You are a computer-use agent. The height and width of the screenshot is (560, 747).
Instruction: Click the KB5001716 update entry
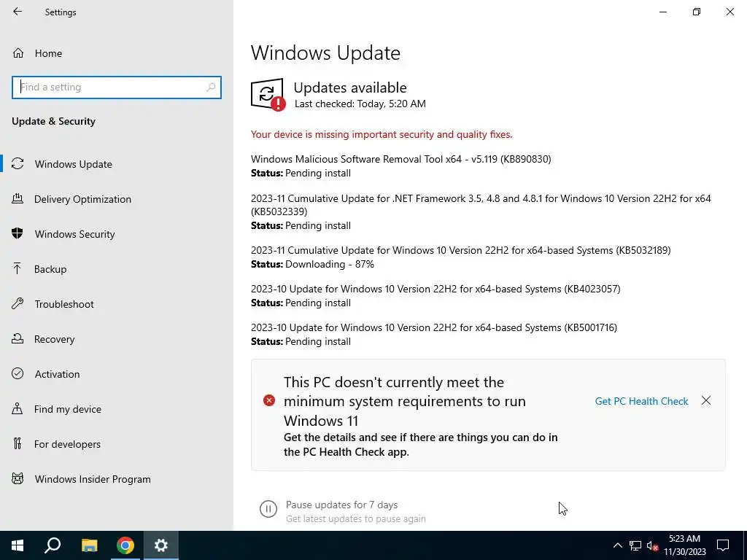[x=434, y=327]
